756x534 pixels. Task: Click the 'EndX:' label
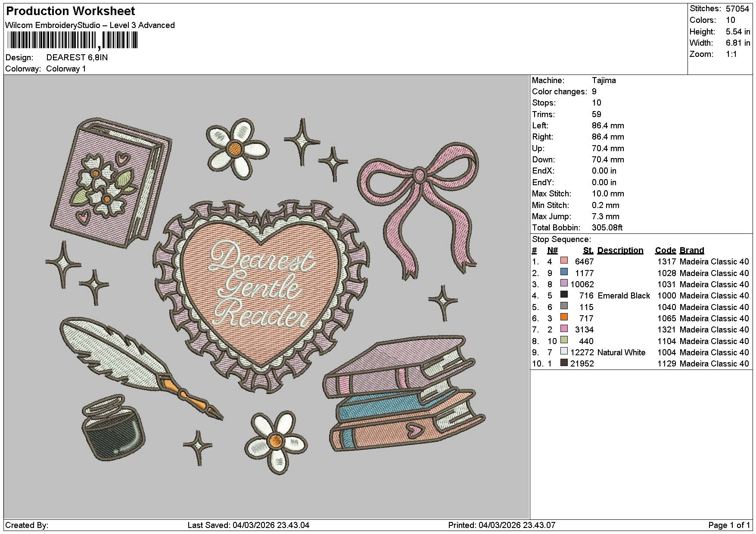click(543, 171)
